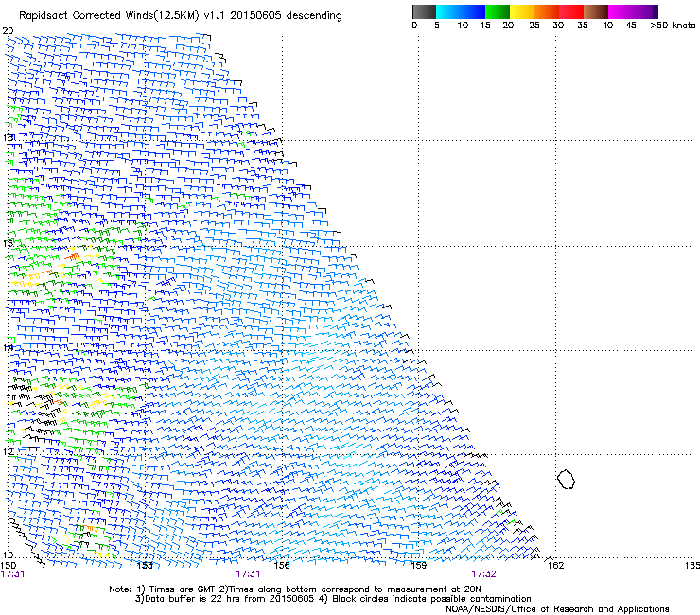Click the '35' legend scale label
The height and width of the screenshot is (615, 700).
(583, 26)
